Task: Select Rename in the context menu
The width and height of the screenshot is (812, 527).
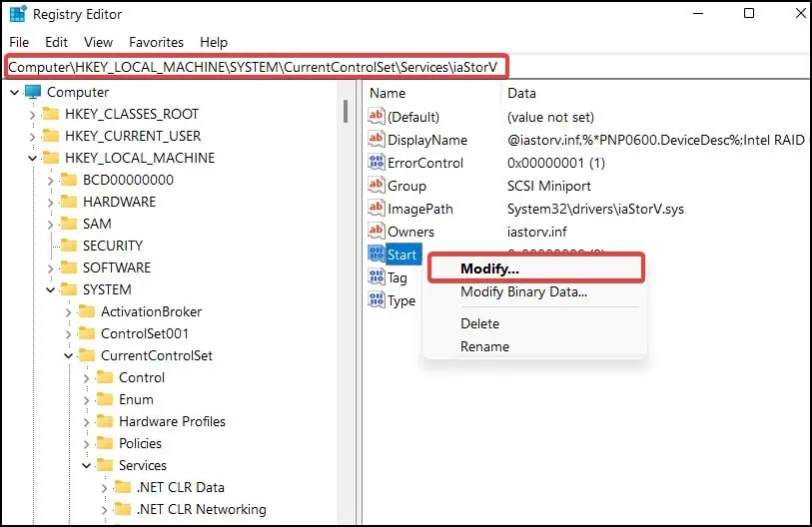Action: [x=484, y=346]
